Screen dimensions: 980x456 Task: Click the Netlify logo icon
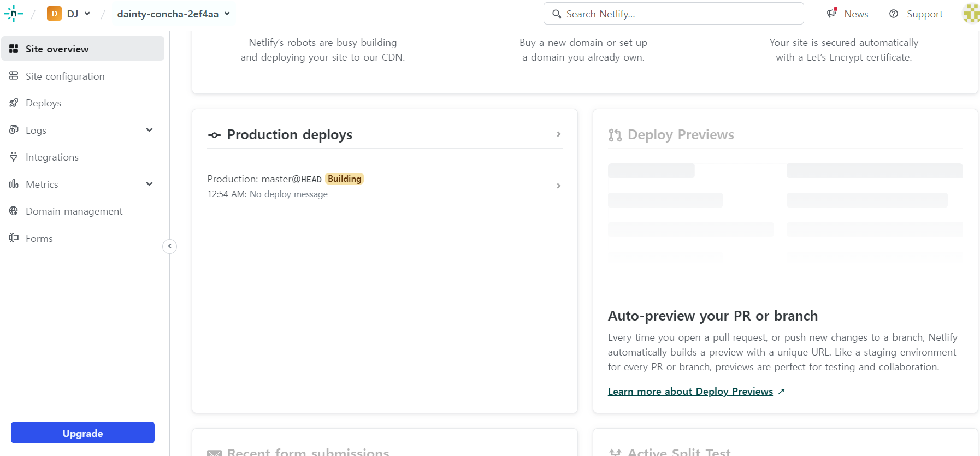tap(14, 14)
